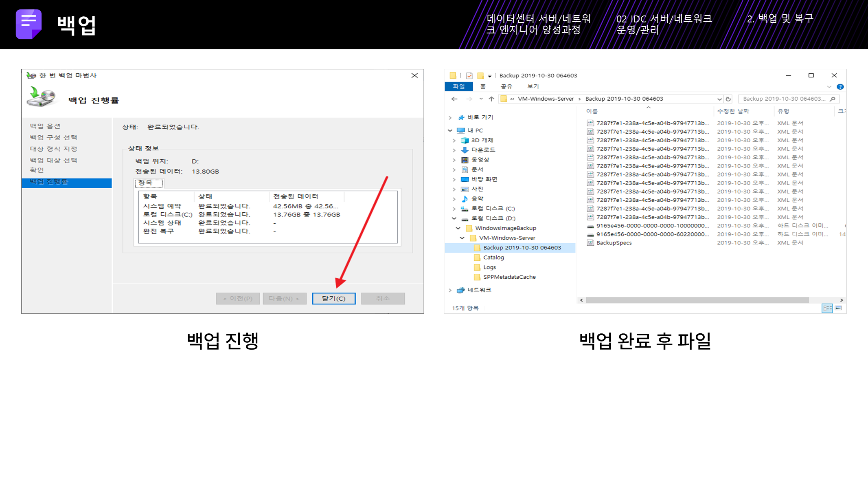Click the 닫기(C) button
The width and height of the screenshot is (868, 489).
click(333, 299)
